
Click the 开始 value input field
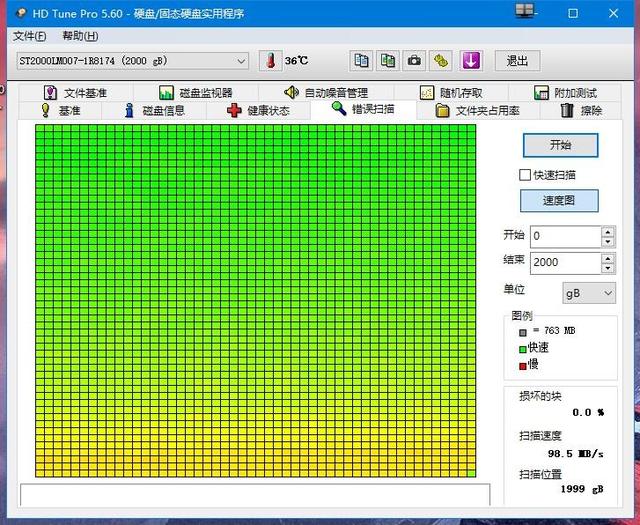tap(566, 236)
